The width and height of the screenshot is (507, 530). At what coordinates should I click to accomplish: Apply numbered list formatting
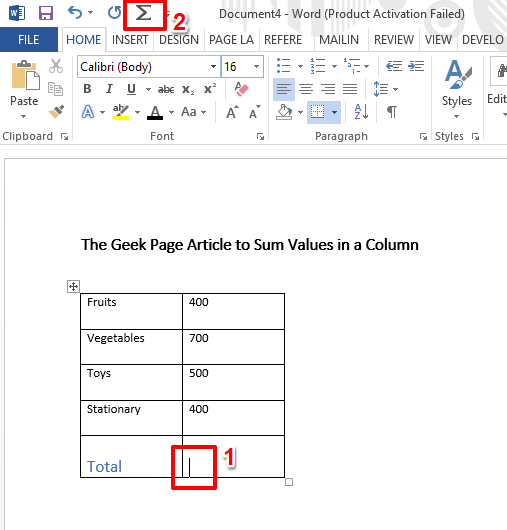pyautogui.click(x=318, y=66)
